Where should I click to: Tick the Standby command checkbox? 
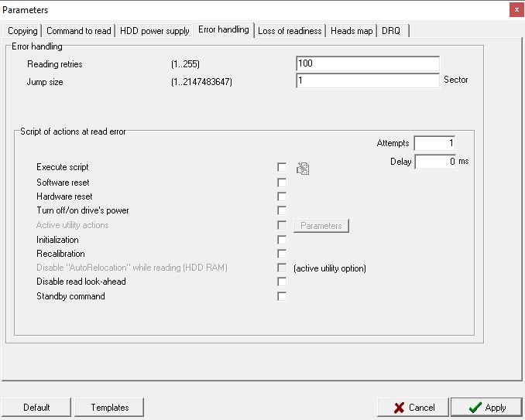coord(282,296)
